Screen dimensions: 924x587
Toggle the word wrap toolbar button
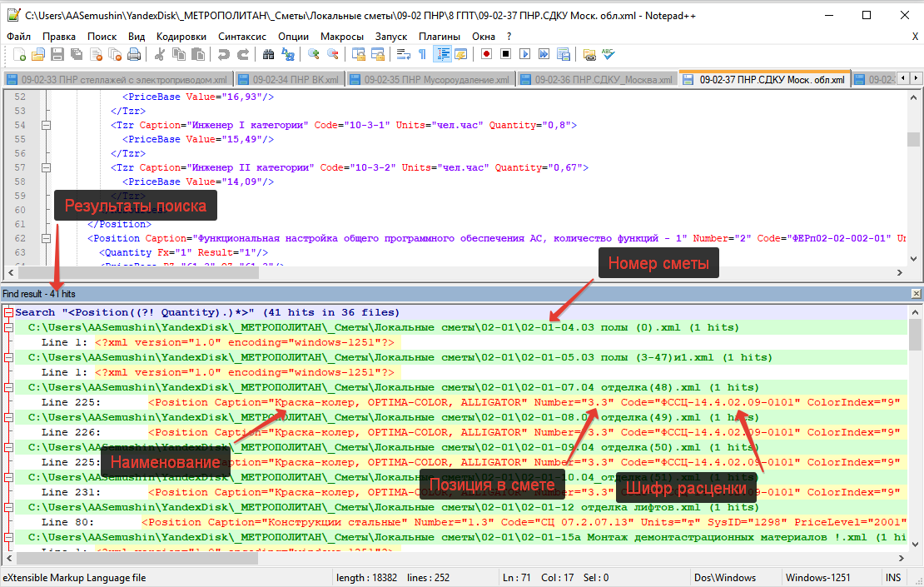point(403,55)
